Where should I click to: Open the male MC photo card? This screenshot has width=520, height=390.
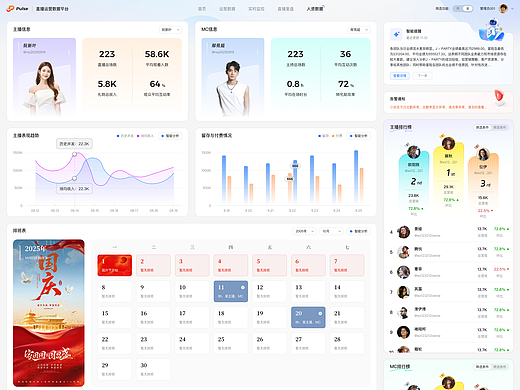(x=233, y=77)
